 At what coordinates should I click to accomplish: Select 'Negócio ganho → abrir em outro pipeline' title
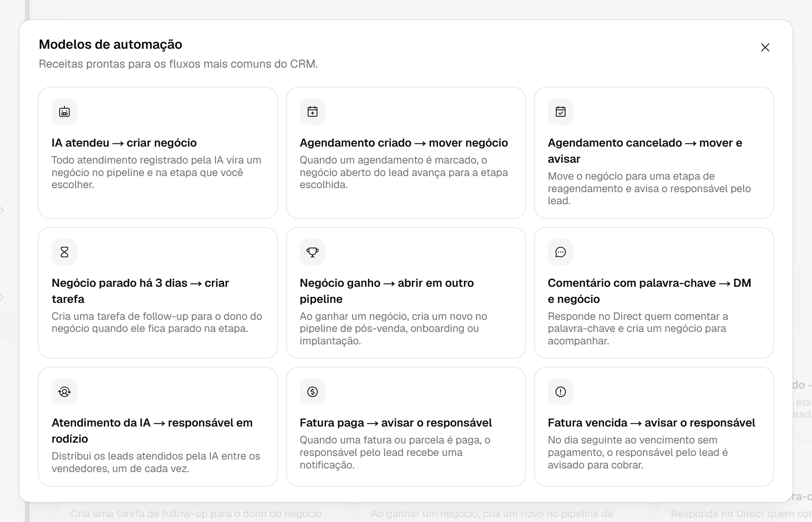click(387, 291)
